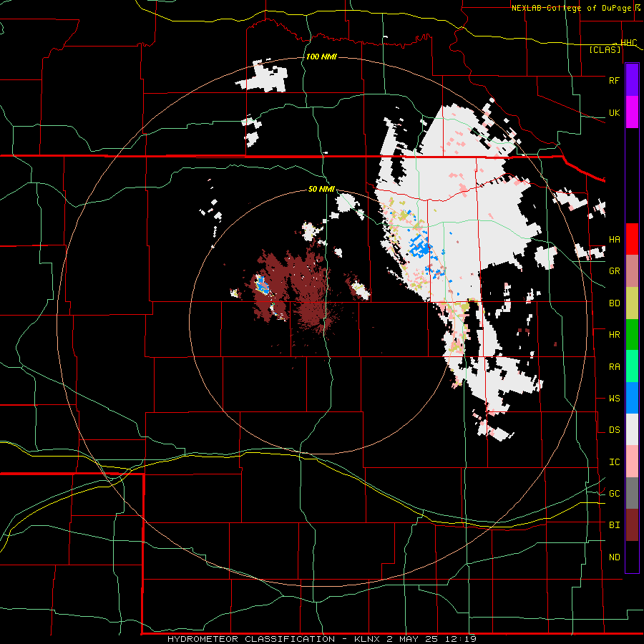Click the IC legend label
This screenshot has width=644, height=644.
point(614,462)
